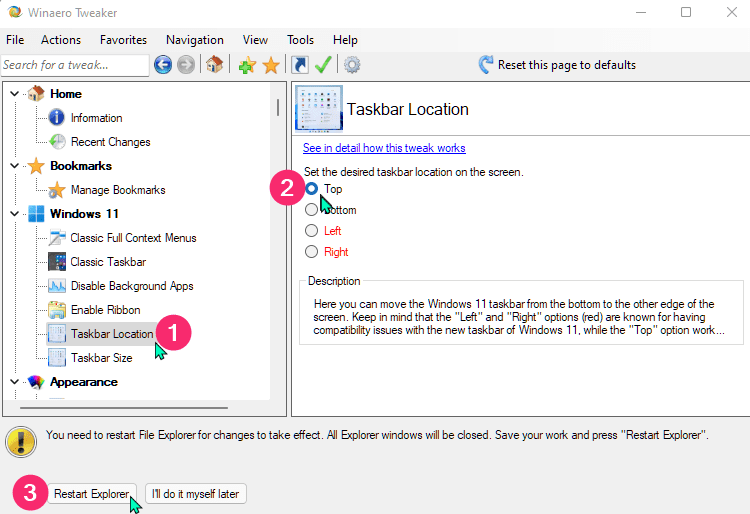Image resolution: width=750 pixels, height=514 pixels.
Task: Select Taskbar Location label in the tree
Action: [x=112, y=334]
